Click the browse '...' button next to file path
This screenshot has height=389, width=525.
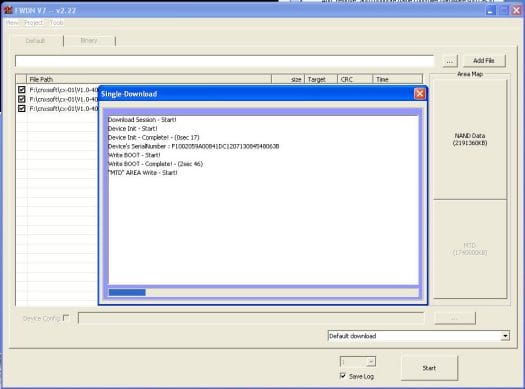coord(450,61)
